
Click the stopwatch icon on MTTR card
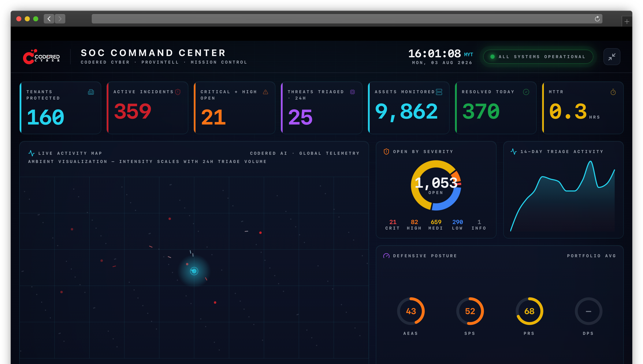point(613,92)
